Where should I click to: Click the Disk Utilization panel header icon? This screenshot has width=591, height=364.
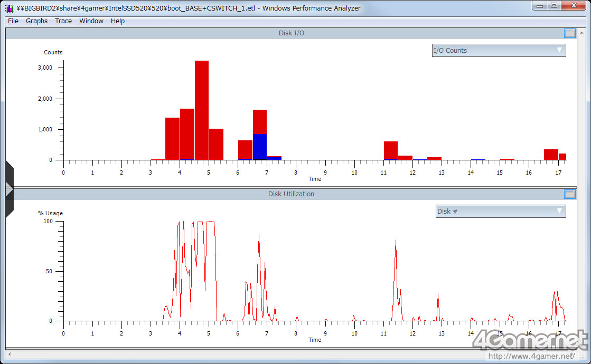[569, 194]
